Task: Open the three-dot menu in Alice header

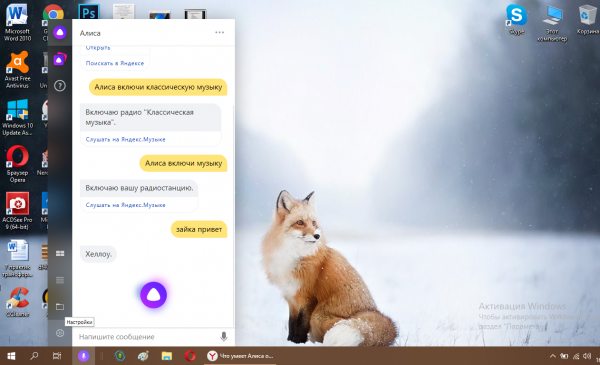Action: tap(219, 33)
